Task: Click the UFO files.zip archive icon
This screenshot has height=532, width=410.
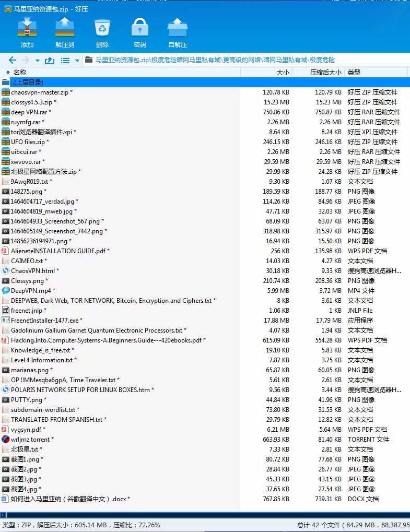Action: point(5,141)
